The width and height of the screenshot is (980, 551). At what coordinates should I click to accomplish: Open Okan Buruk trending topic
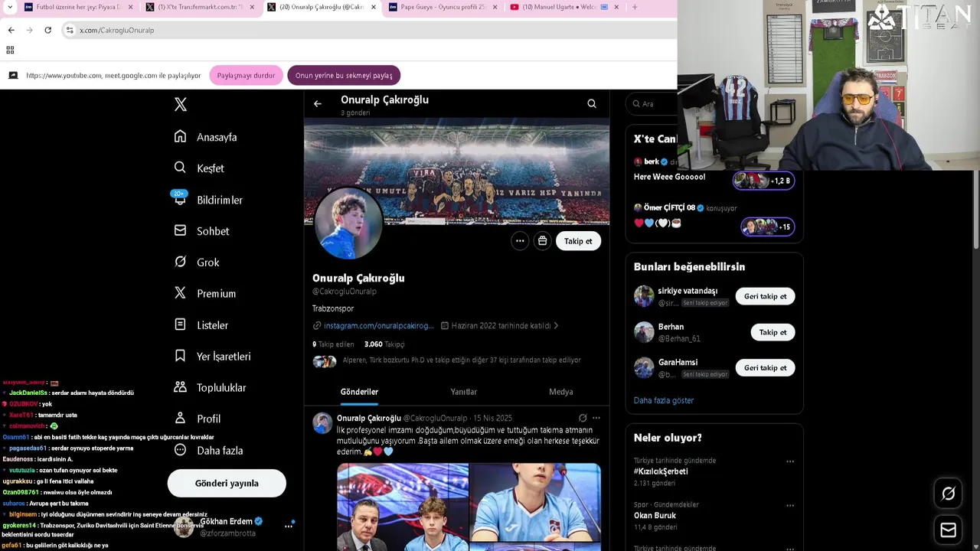click(x=655, y=516)
